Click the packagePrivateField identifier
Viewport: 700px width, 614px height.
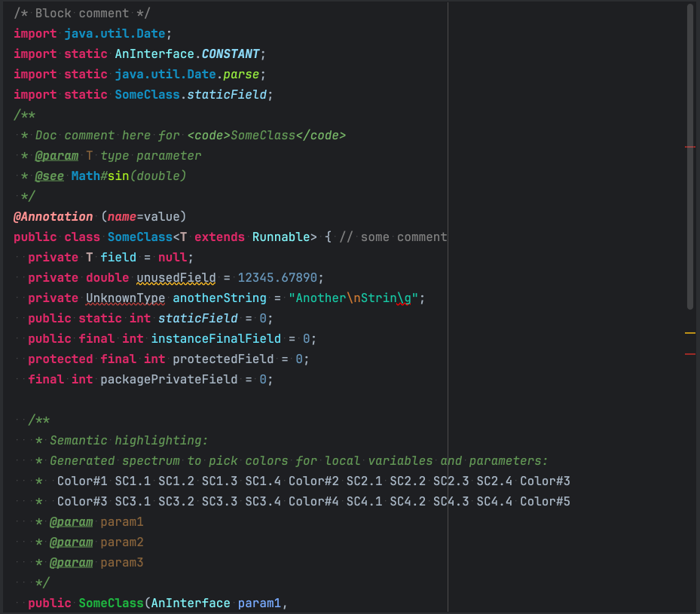[169, 380]
